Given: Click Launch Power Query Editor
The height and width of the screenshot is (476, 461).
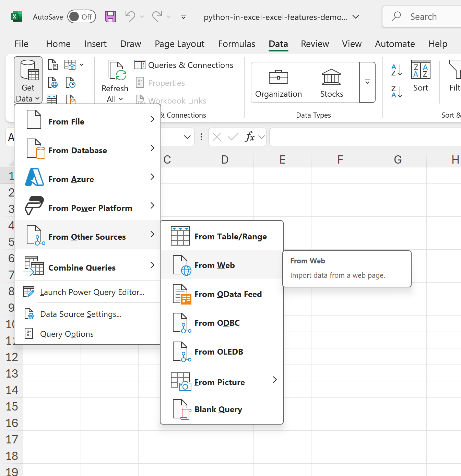Looking at the screenshot, I should (x=92, y=292).
